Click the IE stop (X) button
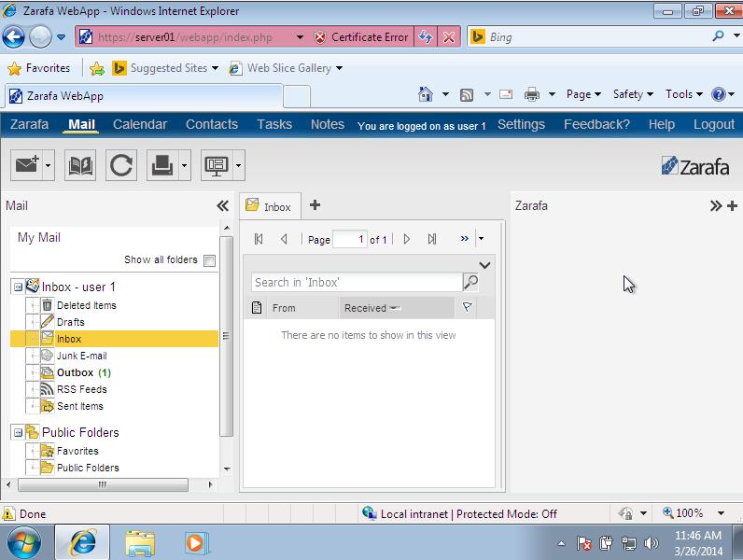The width and height of the screenshot is (743, 560). [x=449, y=37]
